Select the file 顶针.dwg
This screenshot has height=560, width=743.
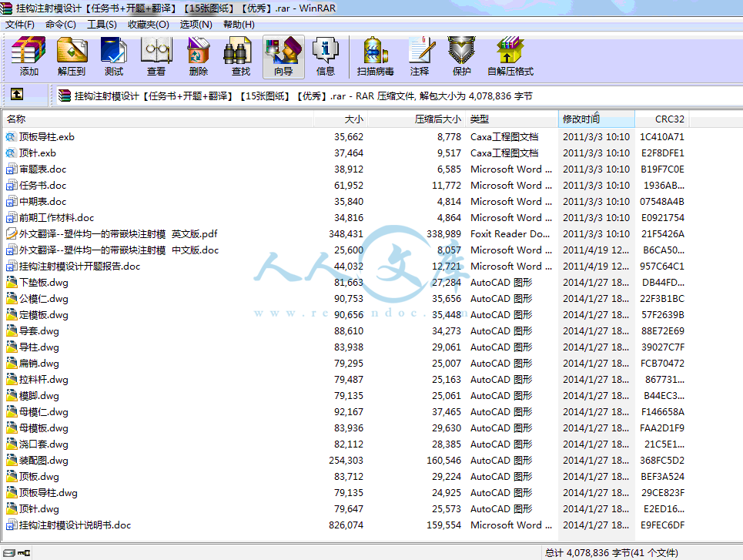click(39, 509)
